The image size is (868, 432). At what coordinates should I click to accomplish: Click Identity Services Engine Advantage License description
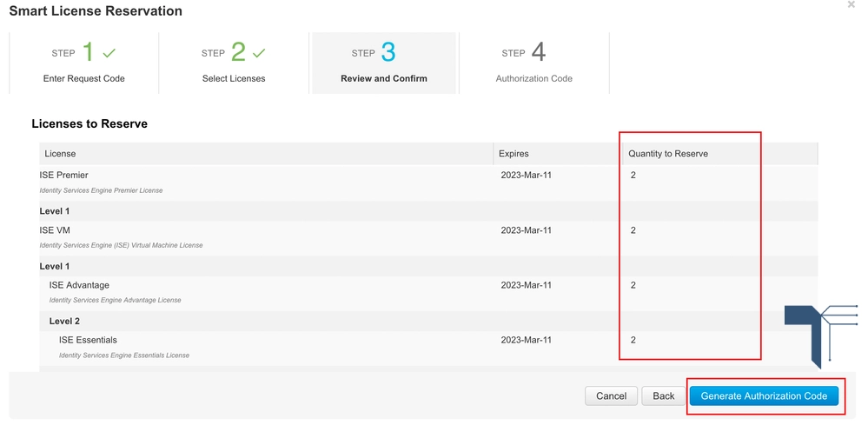116,300
